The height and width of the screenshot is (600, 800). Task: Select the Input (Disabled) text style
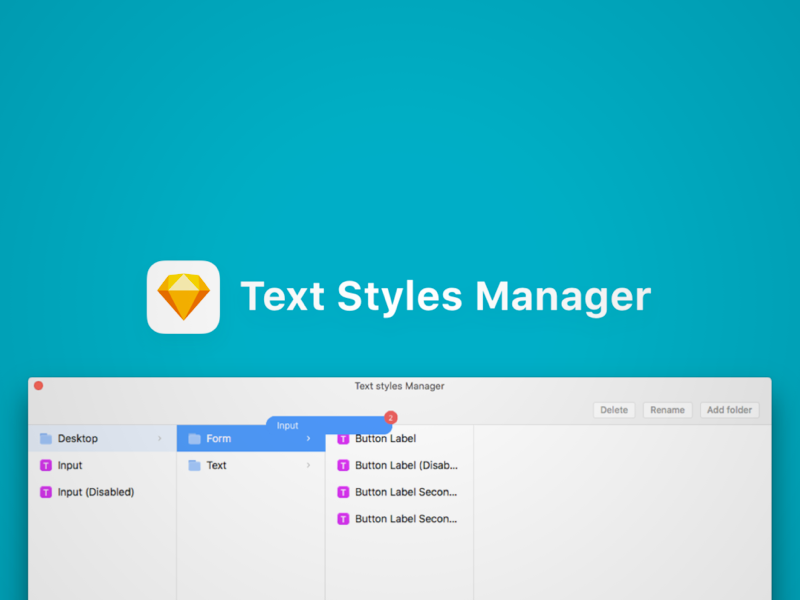coord(103,492)
